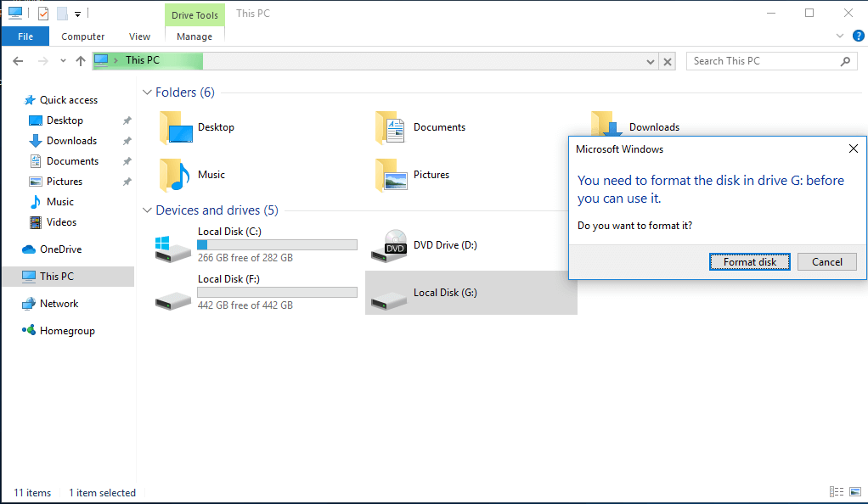The height and width of the screenshot is (504, 868).
Task: Go up one level with Up arrow
Action: 81,61
